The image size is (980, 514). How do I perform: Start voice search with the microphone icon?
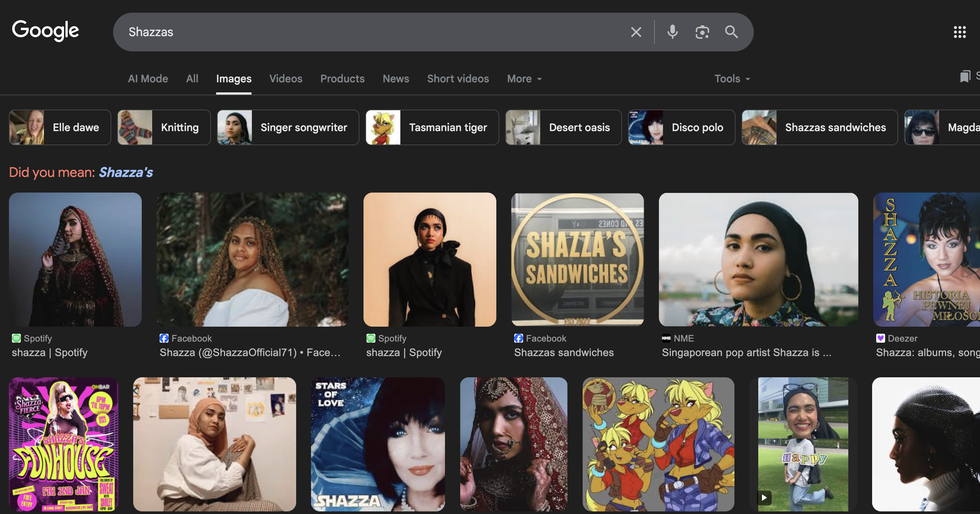click(x=672, y=32)
